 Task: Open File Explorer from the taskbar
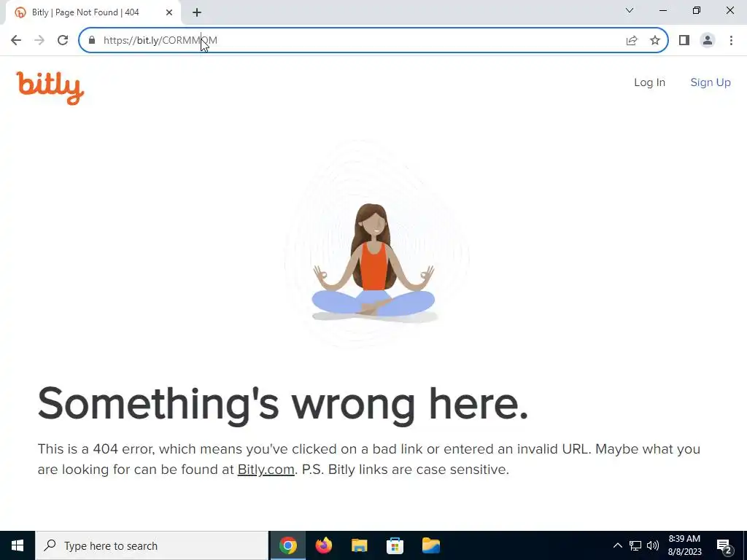pyautogui.click(x=359, y=545)
